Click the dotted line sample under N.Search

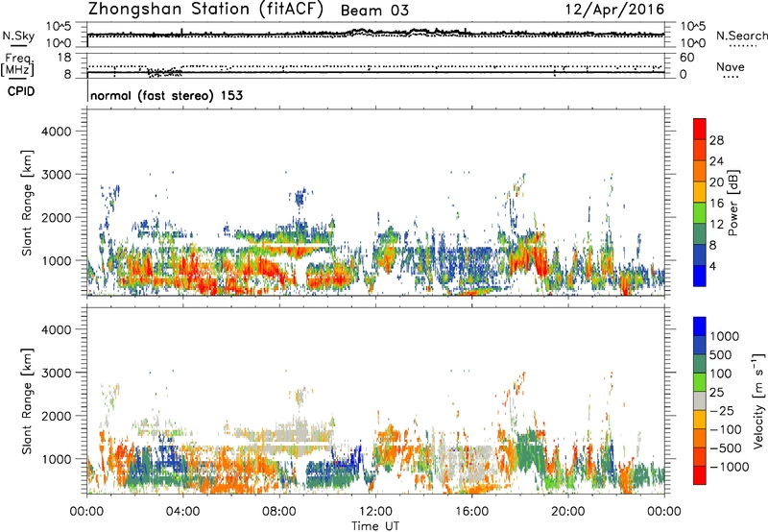(x=742, y=46)
